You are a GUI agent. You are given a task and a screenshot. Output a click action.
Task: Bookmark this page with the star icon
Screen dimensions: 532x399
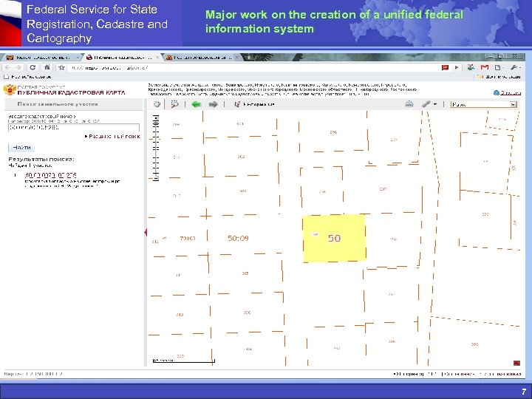click(61, 67)
